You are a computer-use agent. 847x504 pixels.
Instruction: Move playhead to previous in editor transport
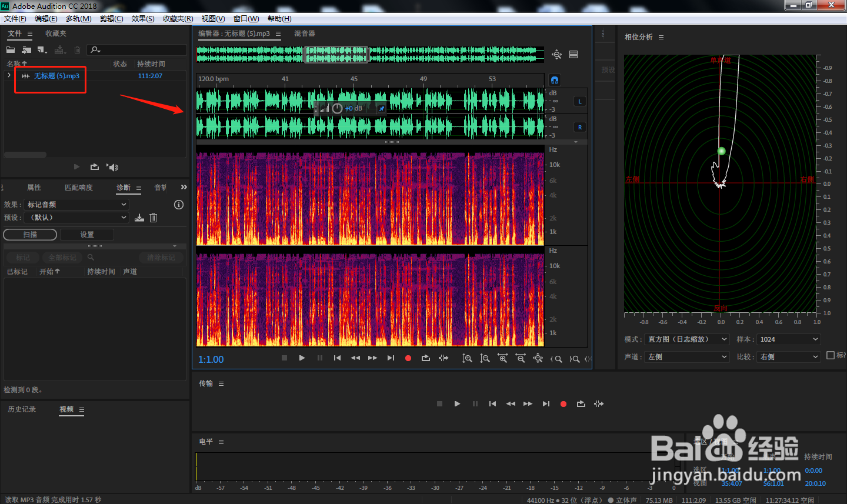(337, 358)
